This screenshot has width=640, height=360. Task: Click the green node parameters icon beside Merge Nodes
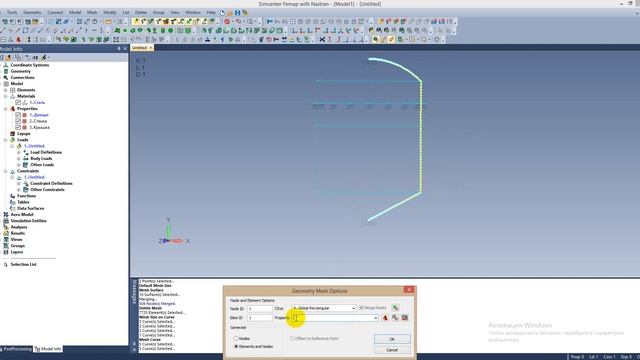(x=395, y=308)
